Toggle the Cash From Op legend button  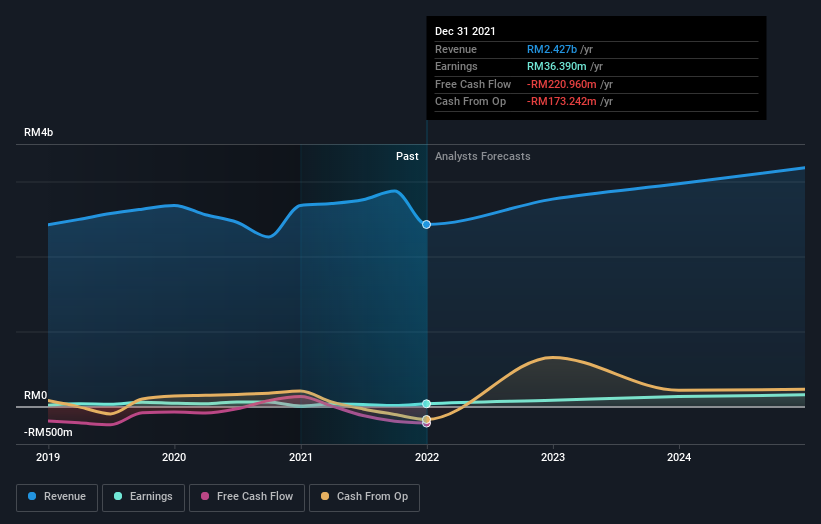(x=364, y=497)
